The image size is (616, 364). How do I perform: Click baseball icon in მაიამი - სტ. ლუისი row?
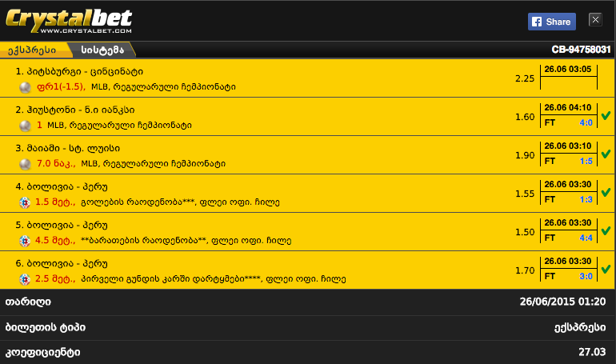25,164
